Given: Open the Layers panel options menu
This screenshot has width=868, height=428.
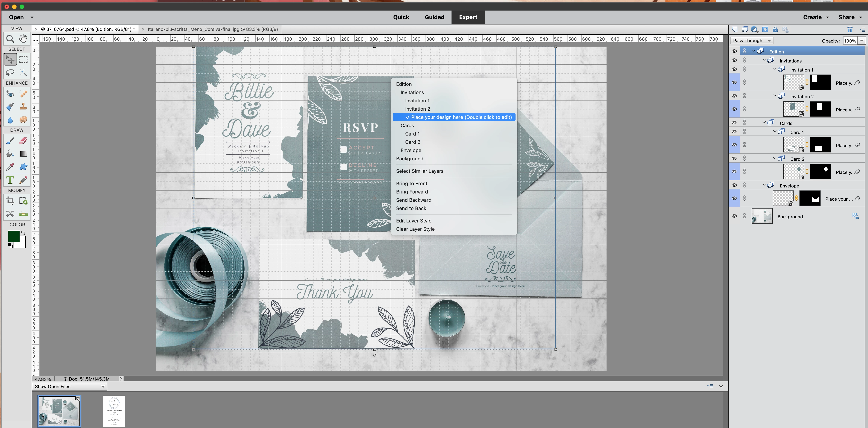Looking at the screenshot, I should tap(862, 30).
